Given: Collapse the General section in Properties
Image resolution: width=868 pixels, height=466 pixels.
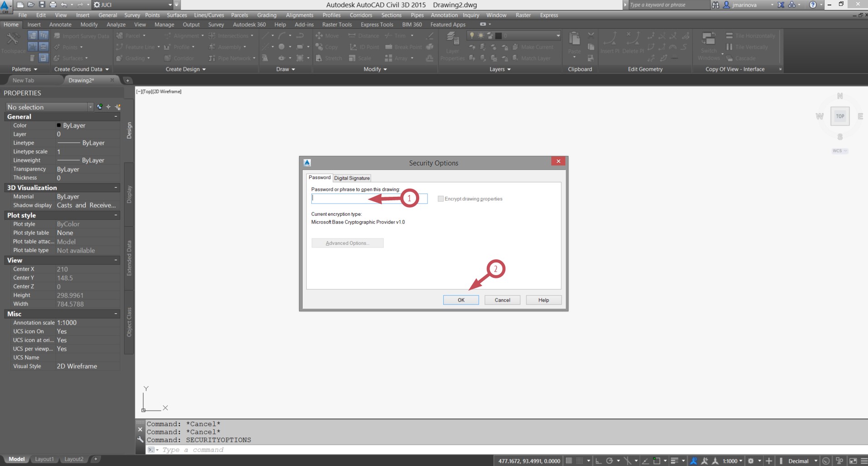Looking at the screenshot, I should (116, 116).
